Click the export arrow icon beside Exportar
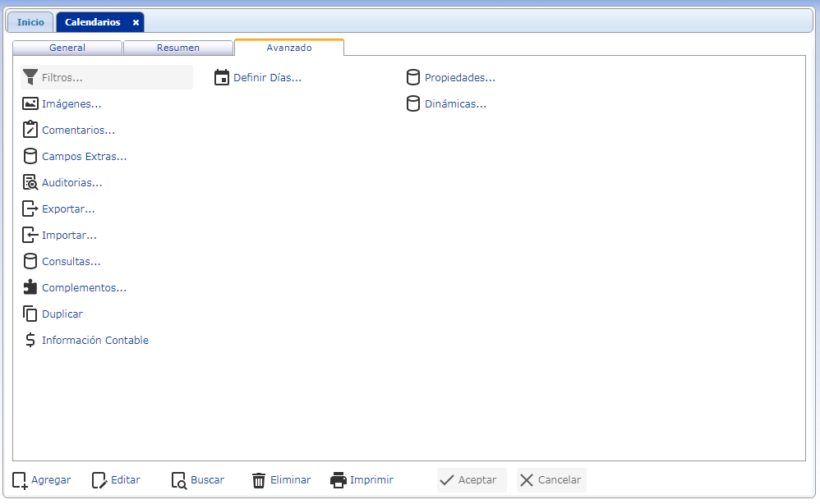The height and width of the screenshot is (504, 820). click(30, 209)
